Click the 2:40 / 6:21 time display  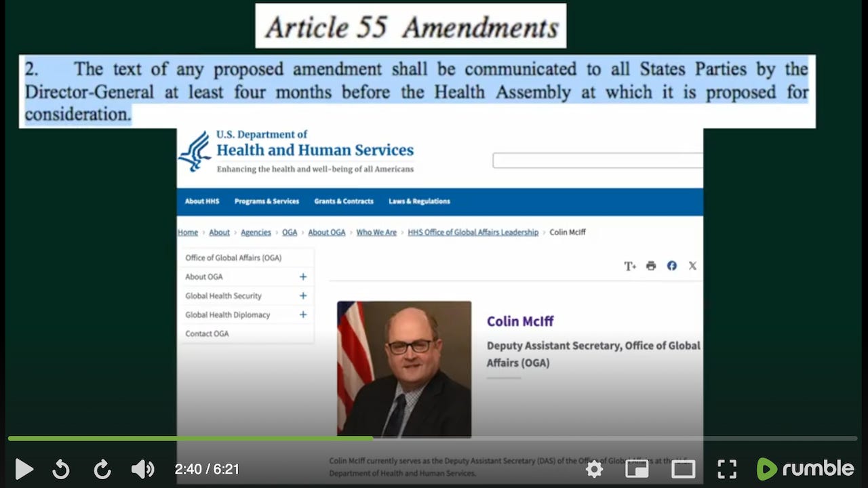point(207,469)
